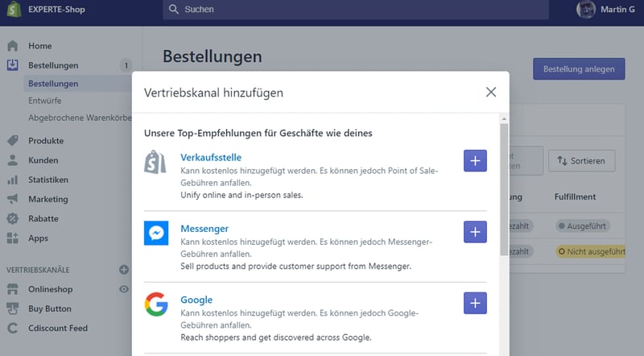Screen dimensions: 644x356
Task: Close the Vertriebskanal hinzufügen dialog
Action: point(491,92)
